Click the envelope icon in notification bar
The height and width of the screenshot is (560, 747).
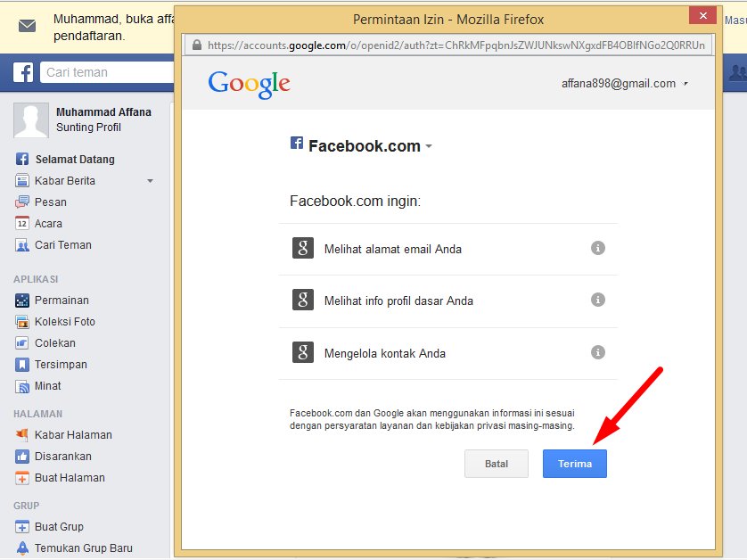pyautogui.click(x=27, y=26)
